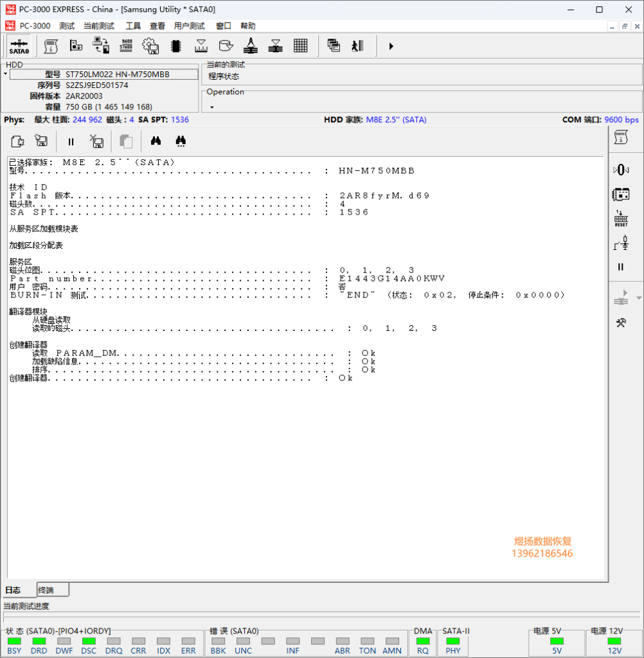Viewport: 644px width, 658px height.
Task: Click the computer-to-drive data transfer icon
Action: pos(101,46)
